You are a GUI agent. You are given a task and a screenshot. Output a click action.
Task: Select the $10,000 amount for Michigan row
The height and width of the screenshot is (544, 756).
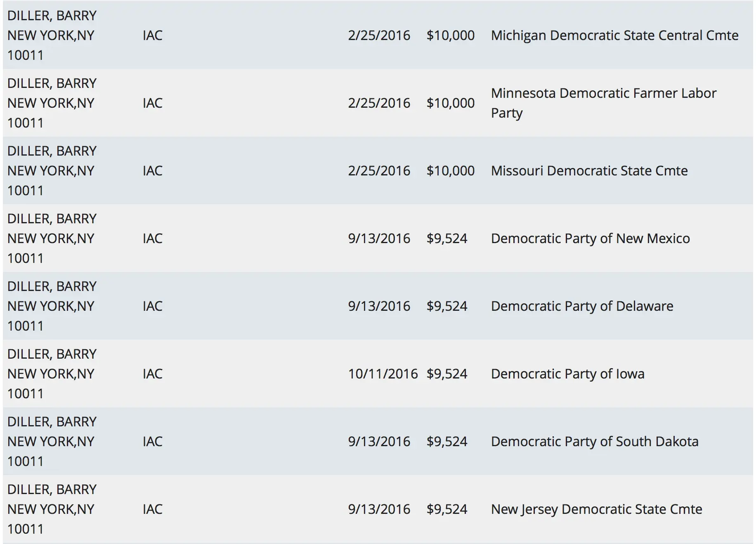click(450, 35)
